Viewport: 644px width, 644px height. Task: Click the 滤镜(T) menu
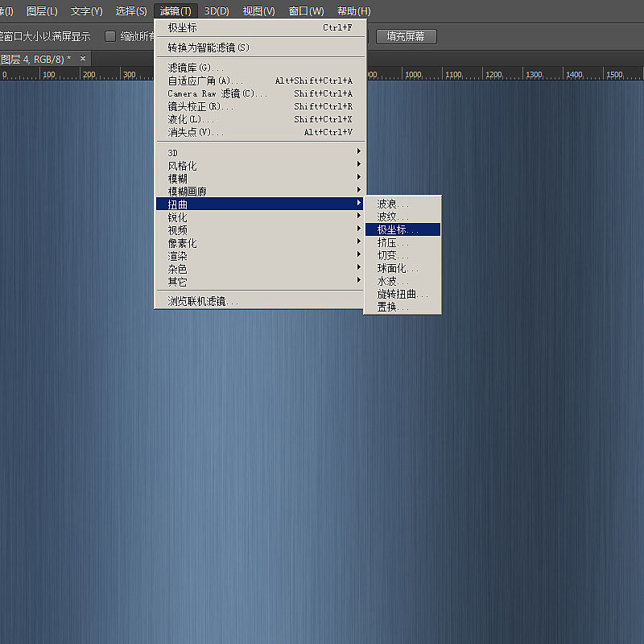(175, 11)
